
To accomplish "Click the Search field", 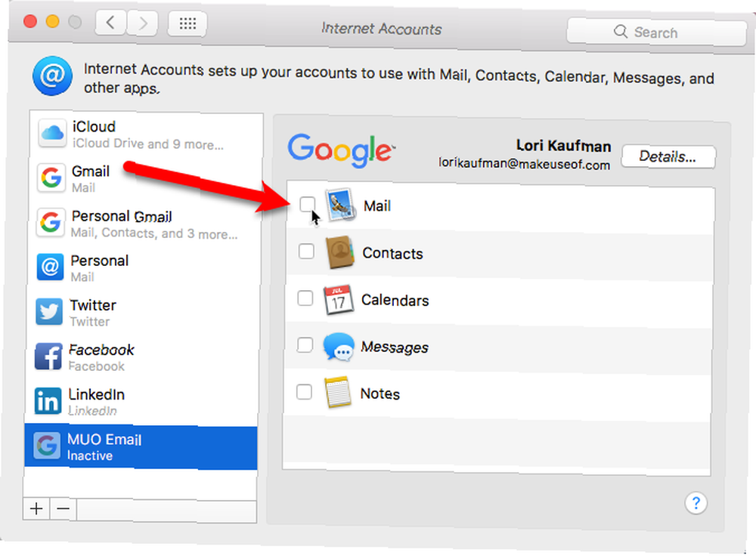I will pyautogui.click(x=657, y=32).
